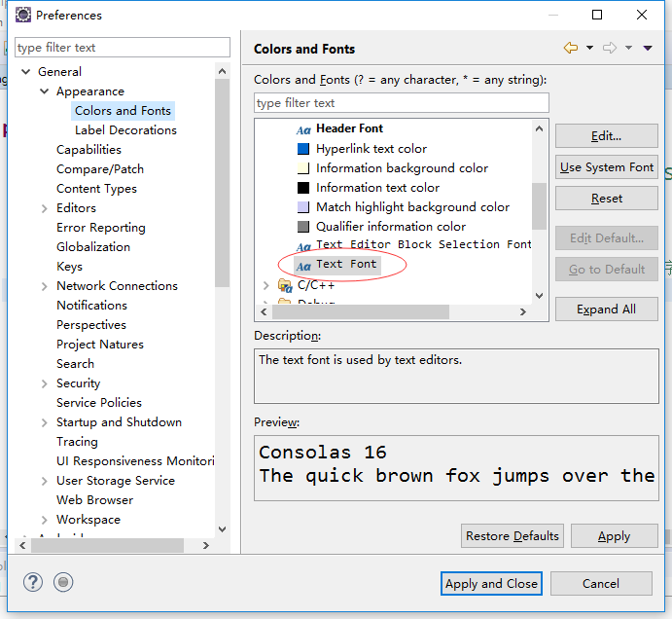Click Apply and Close
Viewport: 672px width, 619px height.
click(491, 584)
